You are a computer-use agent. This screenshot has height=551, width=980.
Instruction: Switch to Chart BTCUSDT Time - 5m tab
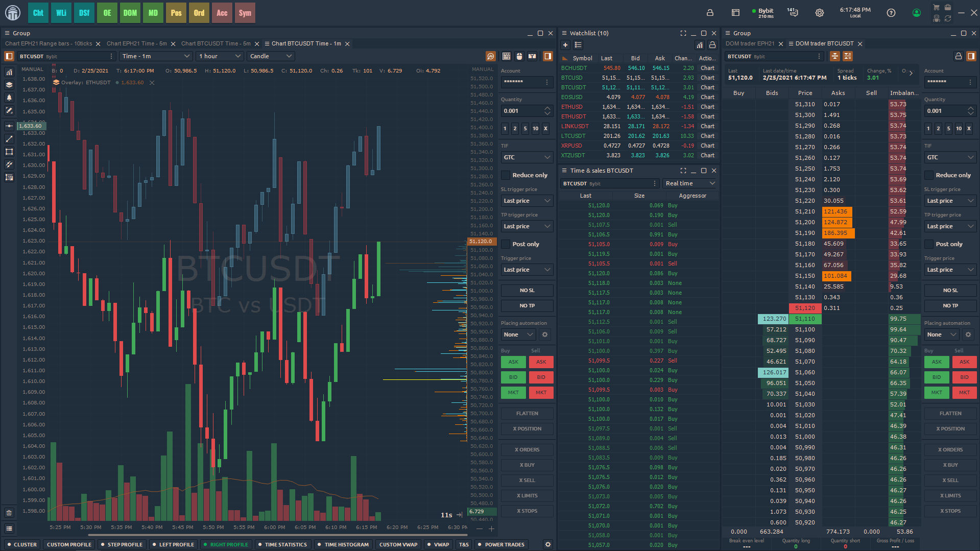tap(216, 43)
